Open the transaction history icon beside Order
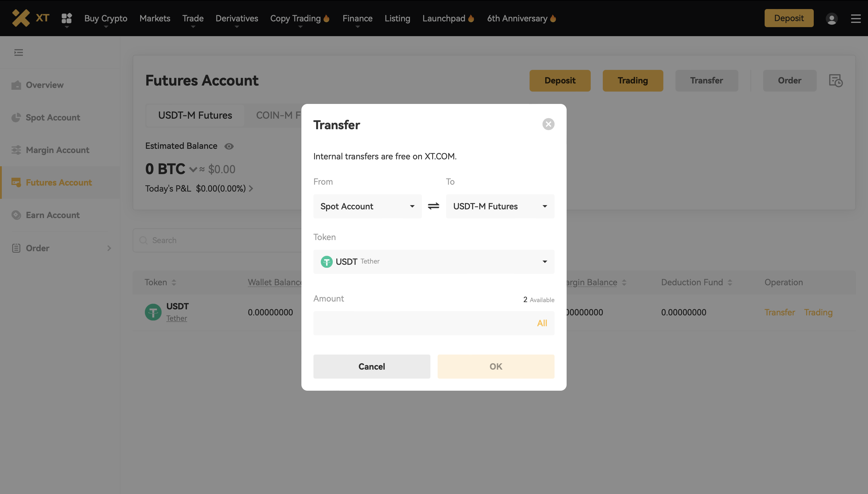868x494 pixels. coord(836,81)
